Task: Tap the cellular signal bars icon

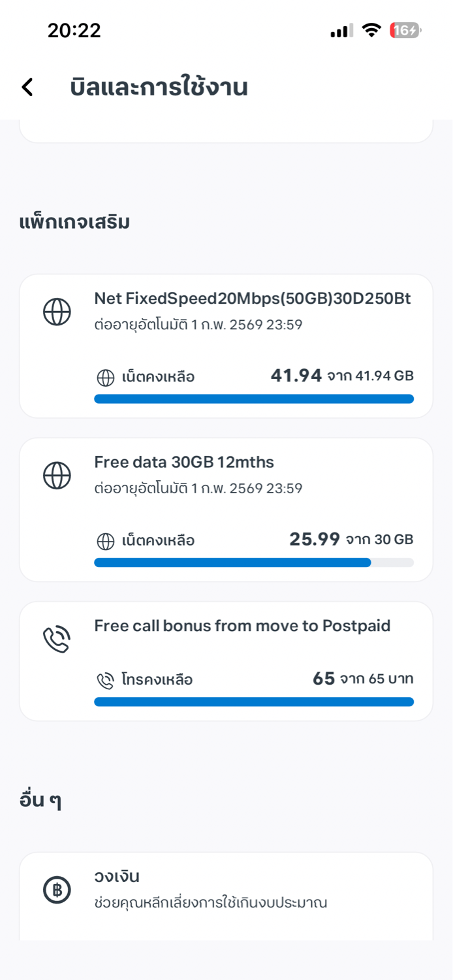Action: point(341,30)
